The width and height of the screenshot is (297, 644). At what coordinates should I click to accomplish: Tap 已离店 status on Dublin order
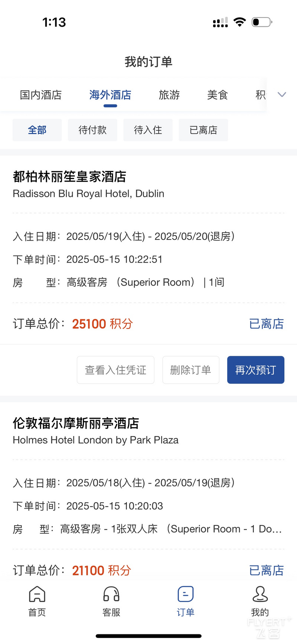pos(267,324)
